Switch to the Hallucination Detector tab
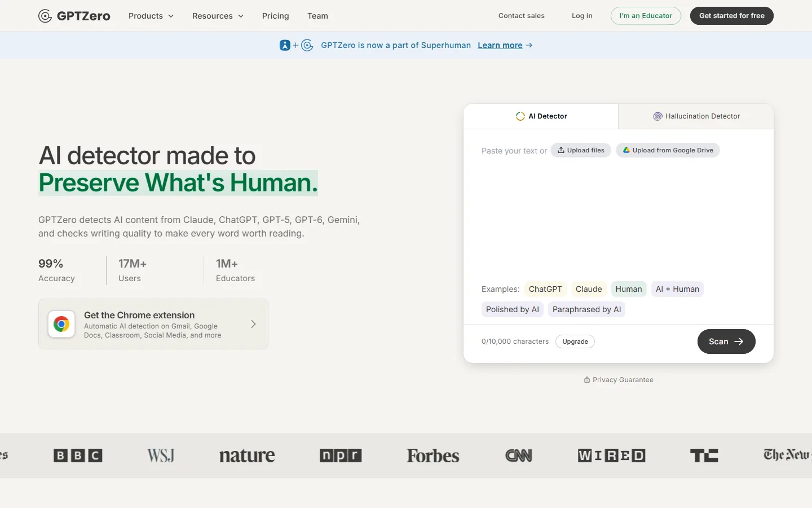The image size is (812, 508). [696, 116]
